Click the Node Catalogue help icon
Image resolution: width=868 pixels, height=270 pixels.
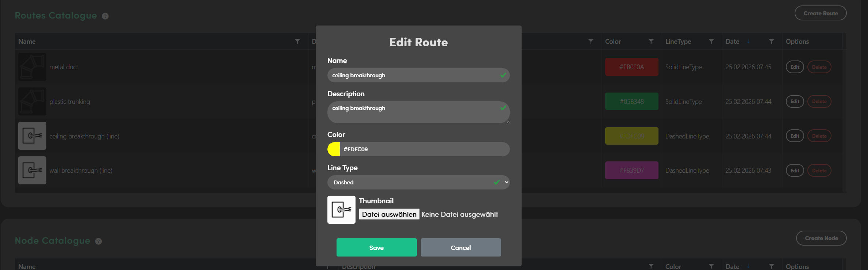(x=99, y=241)
